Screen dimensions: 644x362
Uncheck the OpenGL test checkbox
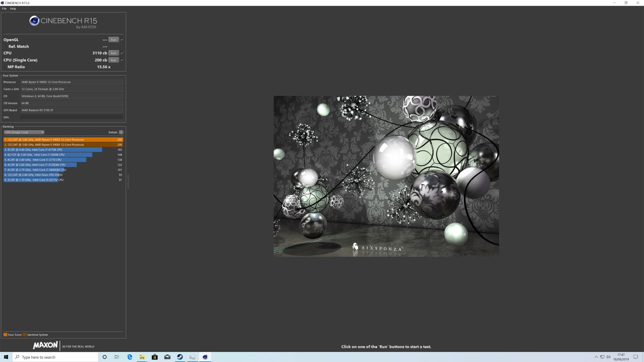122,40
